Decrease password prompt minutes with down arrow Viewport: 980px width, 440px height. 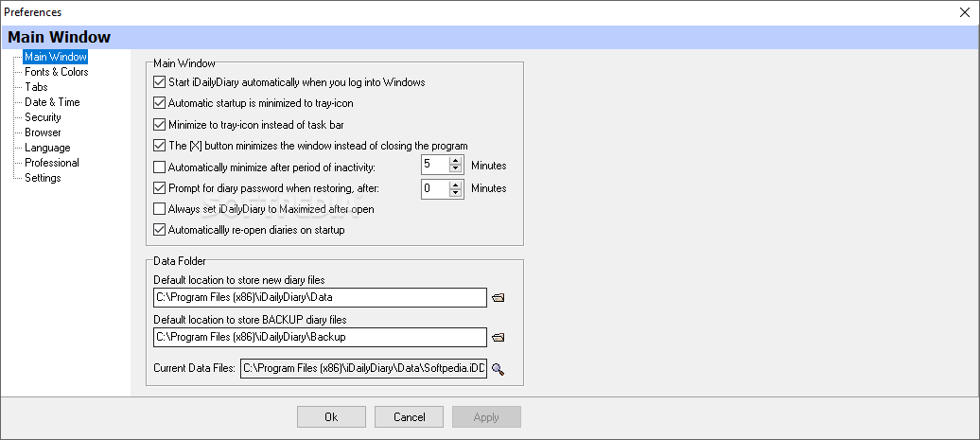tap(456, 193)
